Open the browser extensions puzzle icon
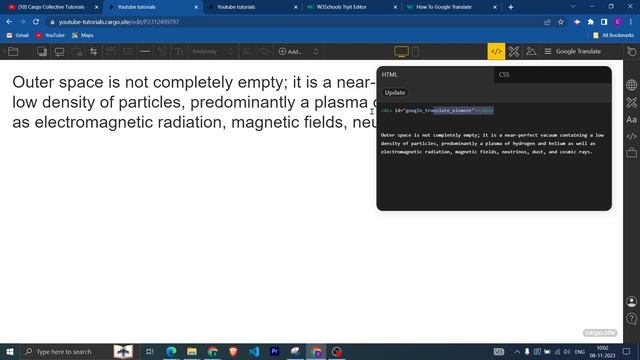640x360 pixels. (x=591, y=22)
